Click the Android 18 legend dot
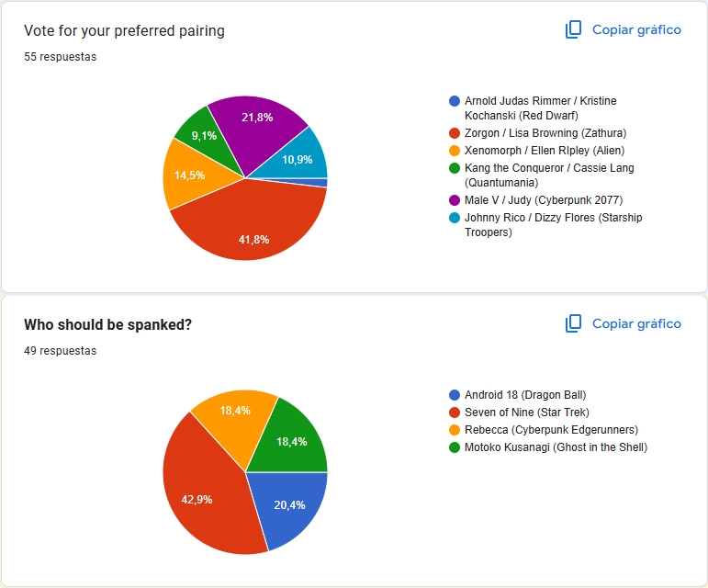The width and height of the screenshot is (708, 588). tap(455, 395)
